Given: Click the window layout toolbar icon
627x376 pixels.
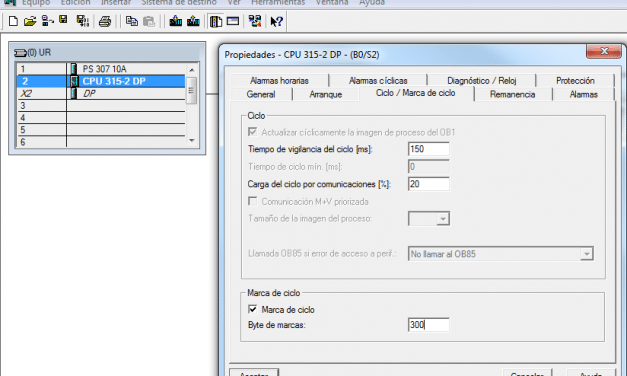Looking at the screenshot, I should [x=233, y=21].
